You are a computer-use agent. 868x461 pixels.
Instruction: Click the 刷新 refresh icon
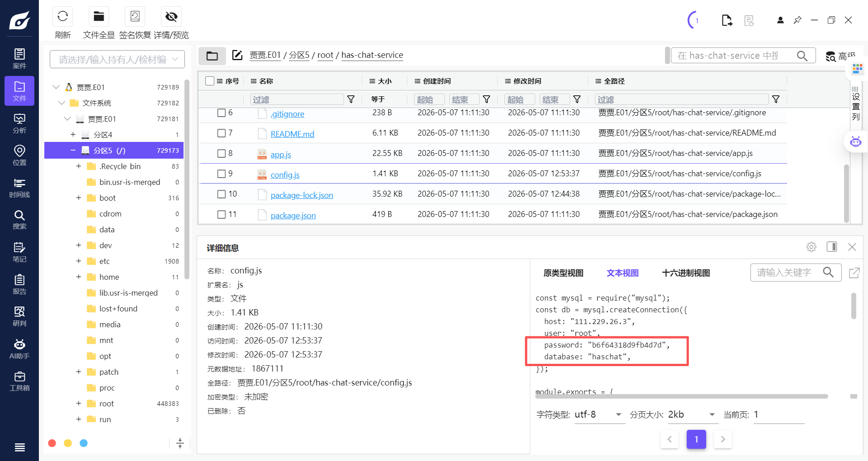62,17
